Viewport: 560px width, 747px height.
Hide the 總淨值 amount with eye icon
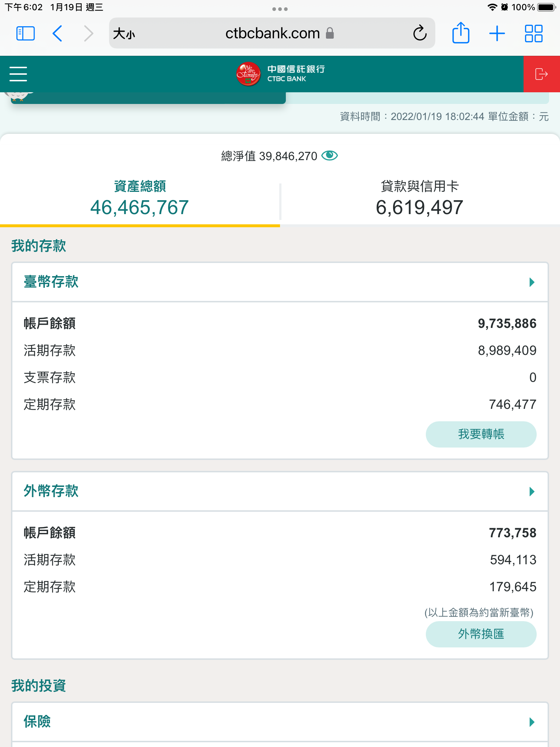pos(330,156)
